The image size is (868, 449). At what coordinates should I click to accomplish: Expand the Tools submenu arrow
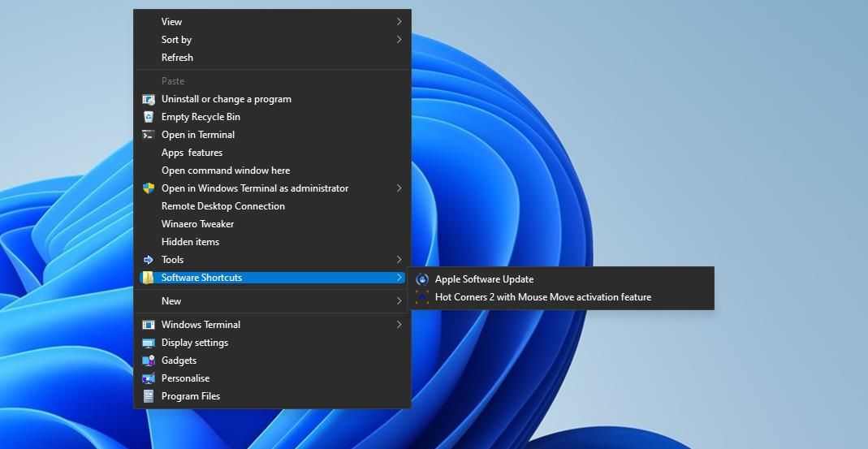(399, 260)
